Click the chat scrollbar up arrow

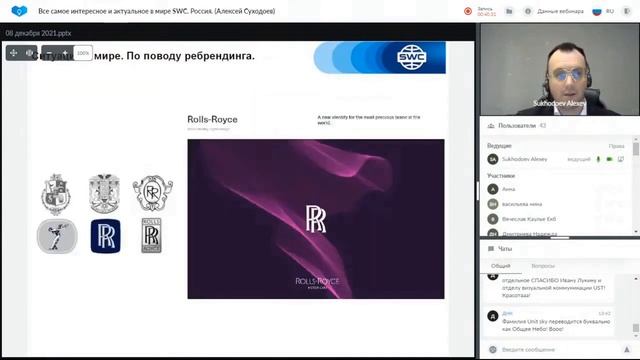(636, 278)
